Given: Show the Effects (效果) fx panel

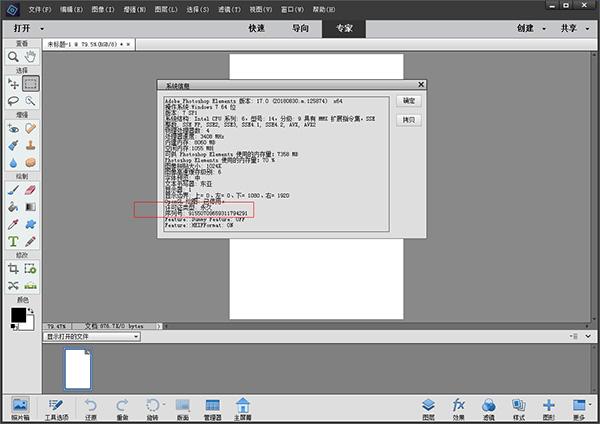Looking at the screenshot, I should pos(458,409).
